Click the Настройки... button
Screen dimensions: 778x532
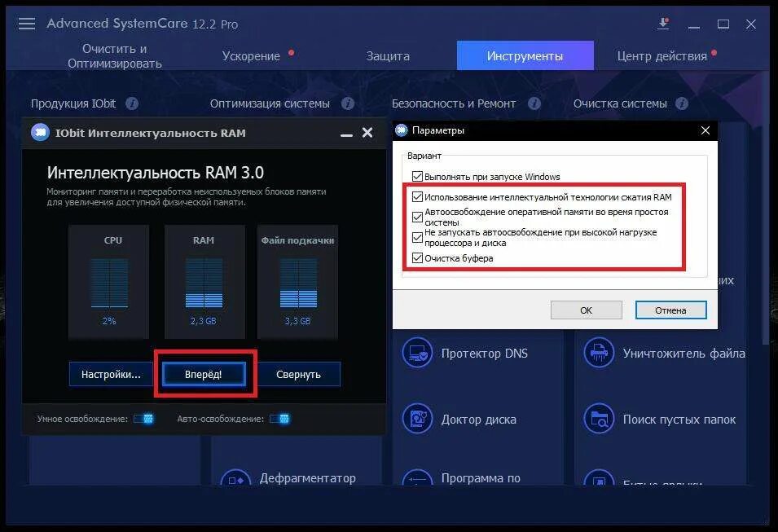coord(111,374)
